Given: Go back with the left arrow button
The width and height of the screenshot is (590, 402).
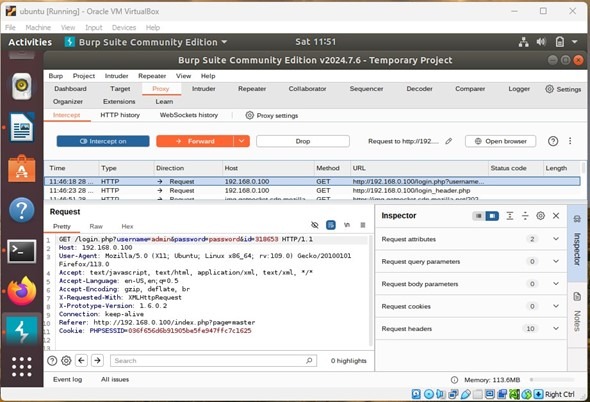Looking at the screenshot, I should [81, 361].
